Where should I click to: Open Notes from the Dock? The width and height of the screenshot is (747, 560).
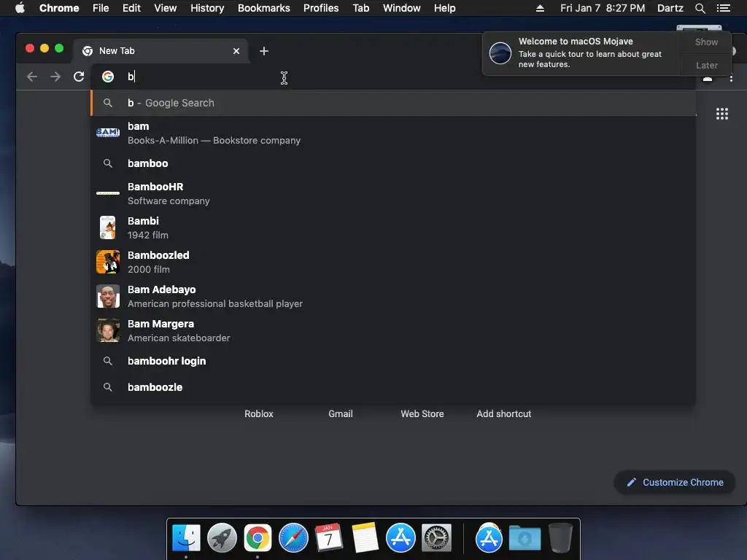[x=365, y=538]
